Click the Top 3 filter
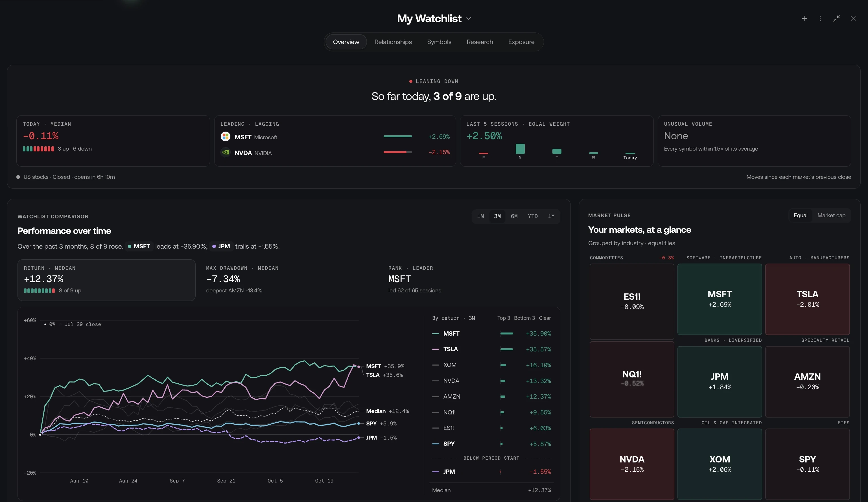868x502 pixels. 504,318
